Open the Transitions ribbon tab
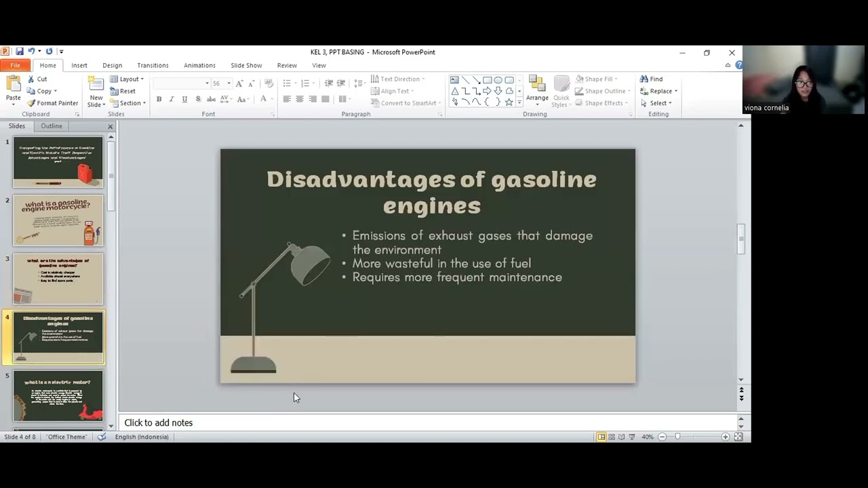 [x=153, y=66]
